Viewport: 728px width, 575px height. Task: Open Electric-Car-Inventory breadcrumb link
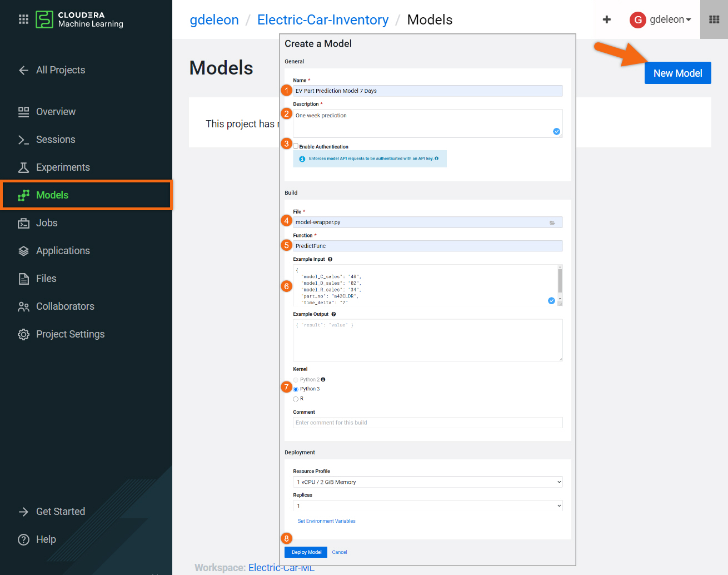[x=323, y=19]
